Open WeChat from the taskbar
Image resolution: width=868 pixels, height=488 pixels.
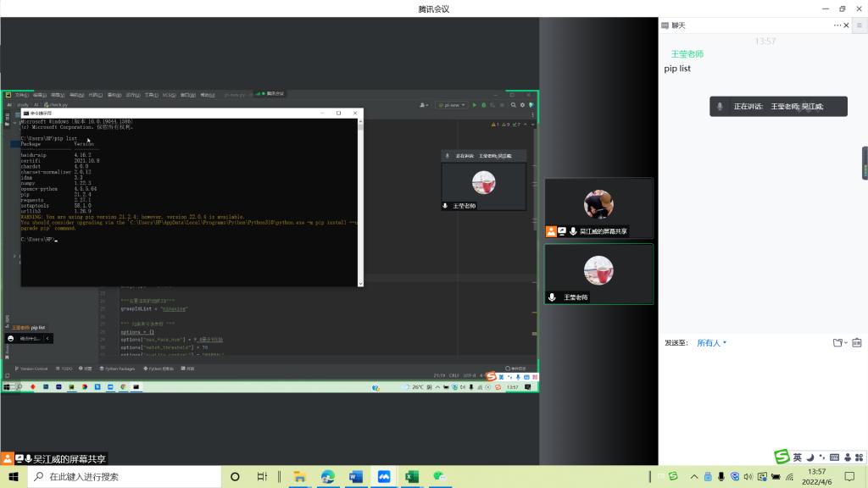(x=439, y=477)
